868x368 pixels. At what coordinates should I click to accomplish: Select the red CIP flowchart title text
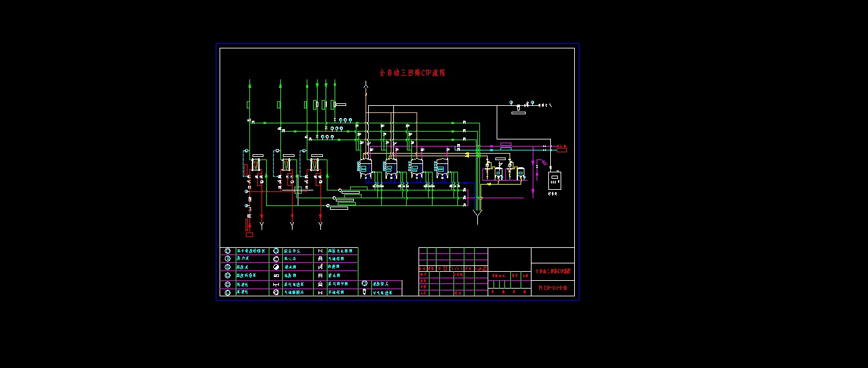[411, 73]
